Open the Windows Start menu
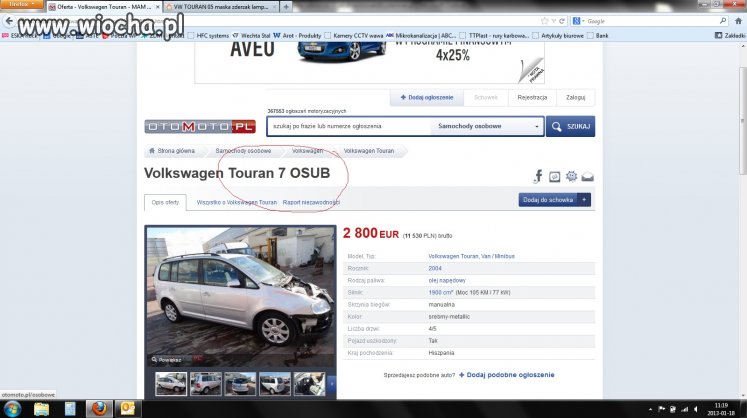The width and height of the screenshot is (747, 418). click(12, 409)
